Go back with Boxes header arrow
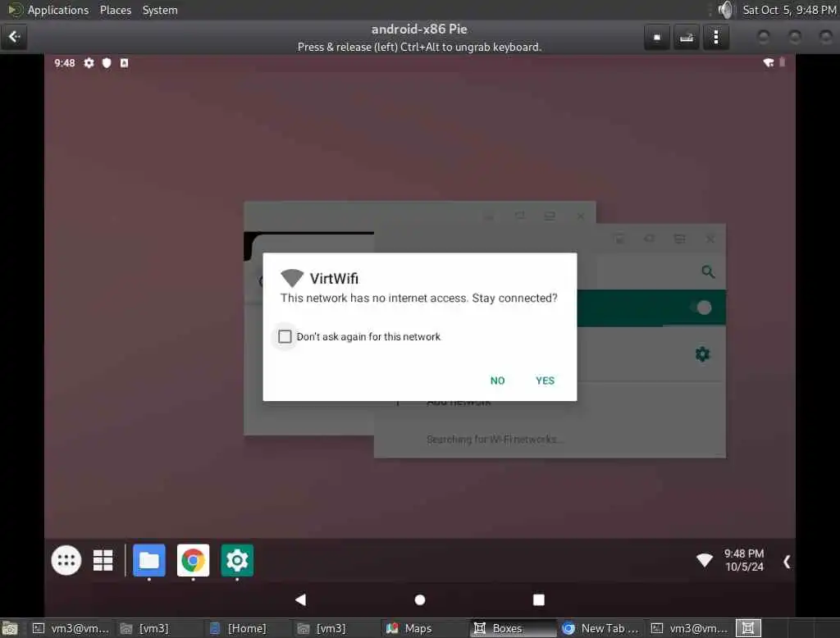Image resolution: width=840 pixels, height=638 pixels. point(14,37)
